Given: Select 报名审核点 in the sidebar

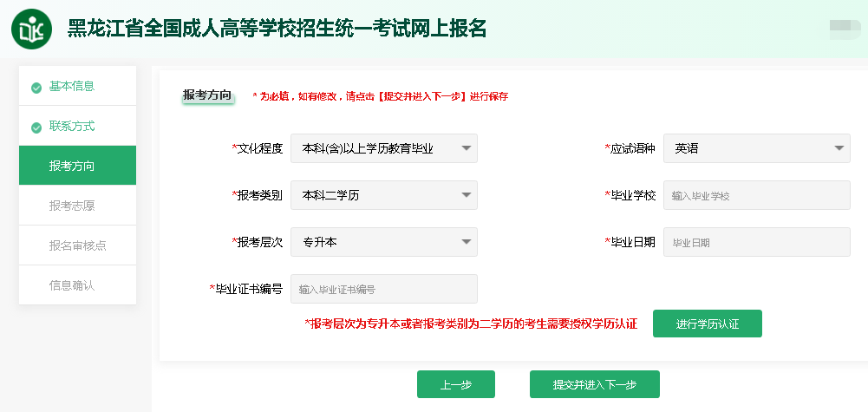Looking at the screenshot, I should 77,245.
